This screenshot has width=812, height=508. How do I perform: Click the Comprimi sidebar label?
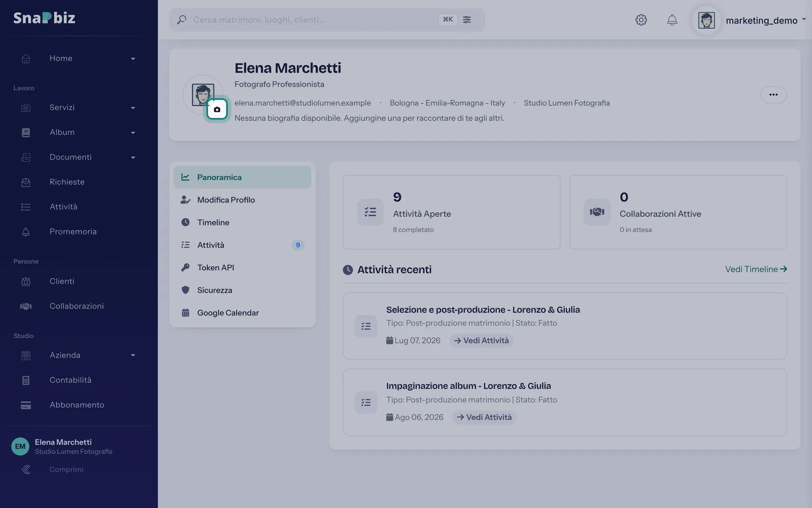(66, 470)
